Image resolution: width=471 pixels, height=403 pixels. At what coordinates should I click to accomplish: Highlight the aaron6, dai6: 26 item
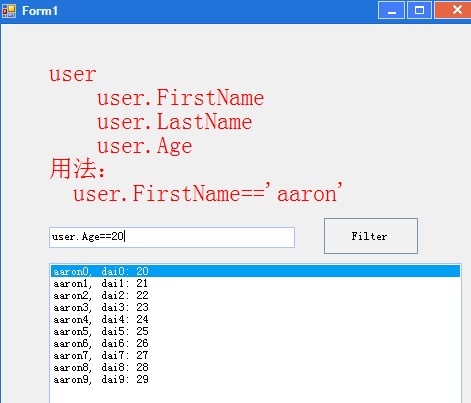(x=255, y=343)
